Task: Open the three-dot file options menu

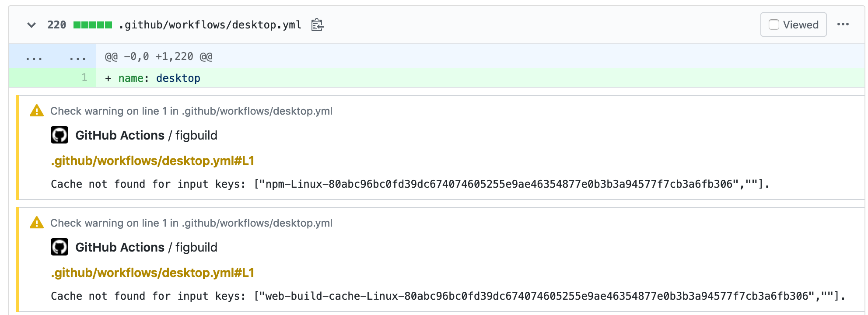Action: pyautogui.click(x=843, y=24)
